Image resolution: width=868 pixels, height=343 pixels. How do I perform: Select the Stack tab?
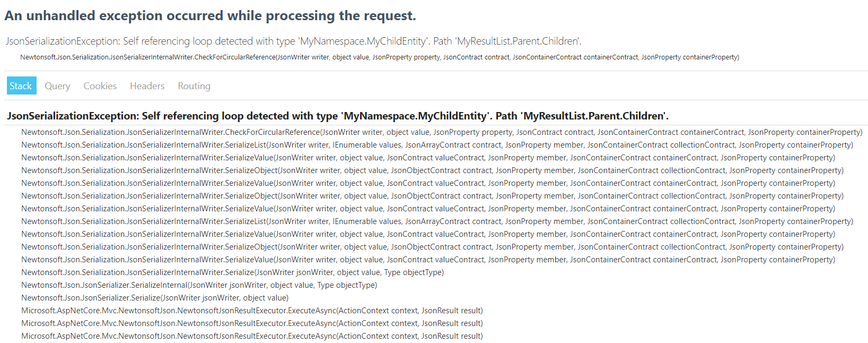point(21,85)
